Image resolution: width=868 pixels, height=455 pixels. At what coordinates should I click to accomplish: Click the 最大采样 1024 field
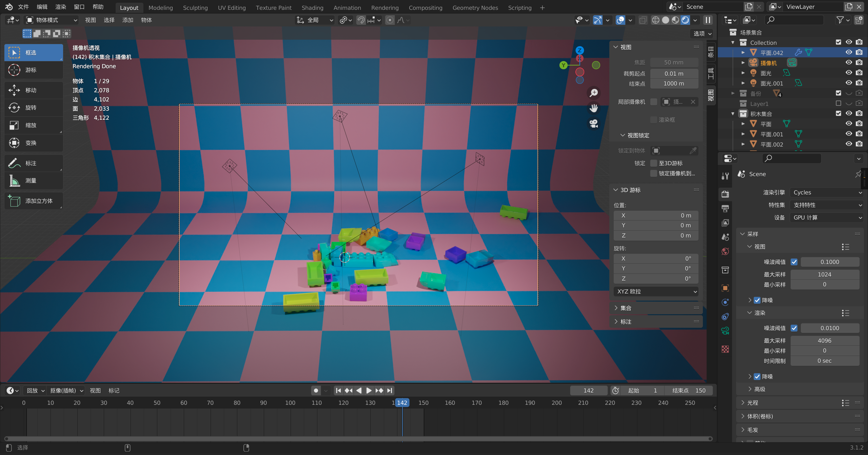(825, 274)
